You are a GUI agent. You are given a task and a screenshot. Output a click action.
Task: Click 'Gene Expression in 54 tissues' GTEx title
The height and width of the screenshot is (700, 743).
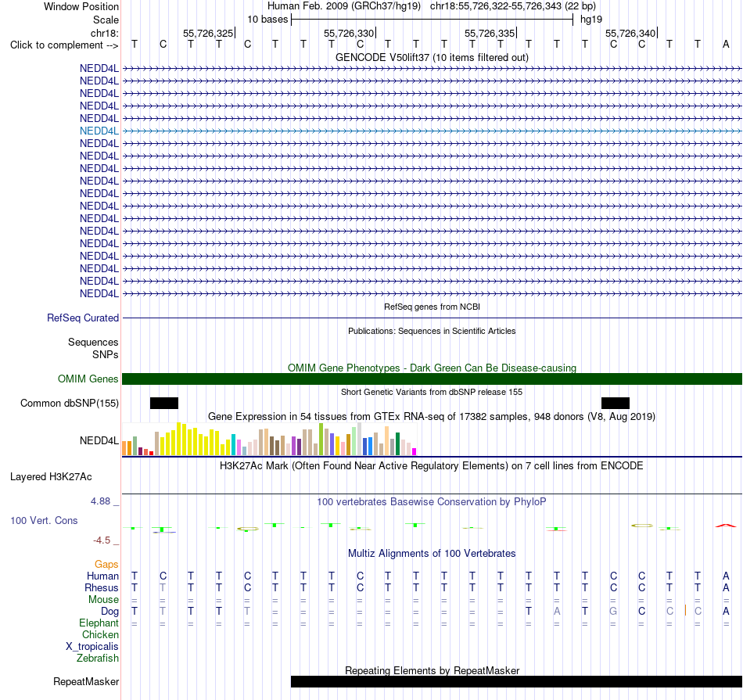432,417
